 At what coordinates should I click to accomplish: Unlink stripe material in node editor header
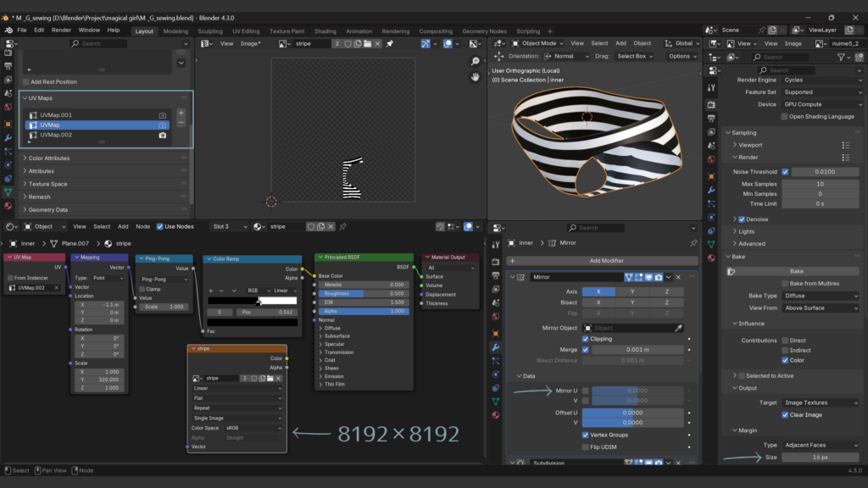pos(332,226)
